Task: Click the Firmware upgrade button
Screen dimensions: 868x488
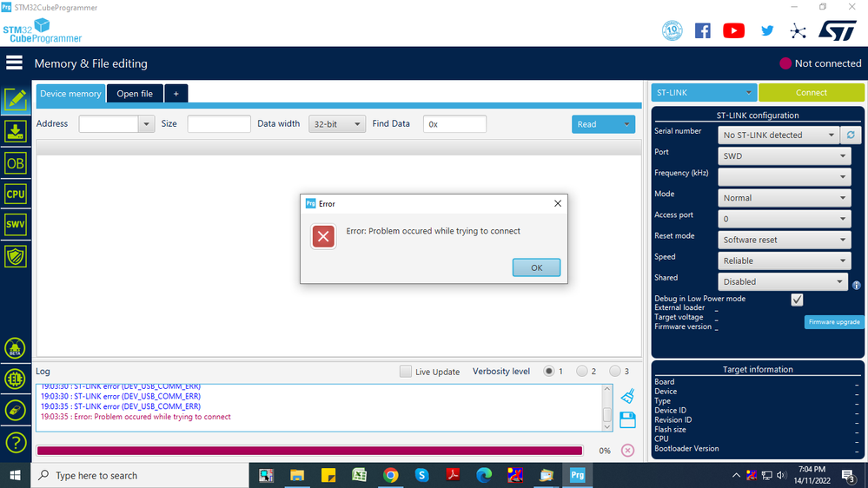Action: coord(833,322)
